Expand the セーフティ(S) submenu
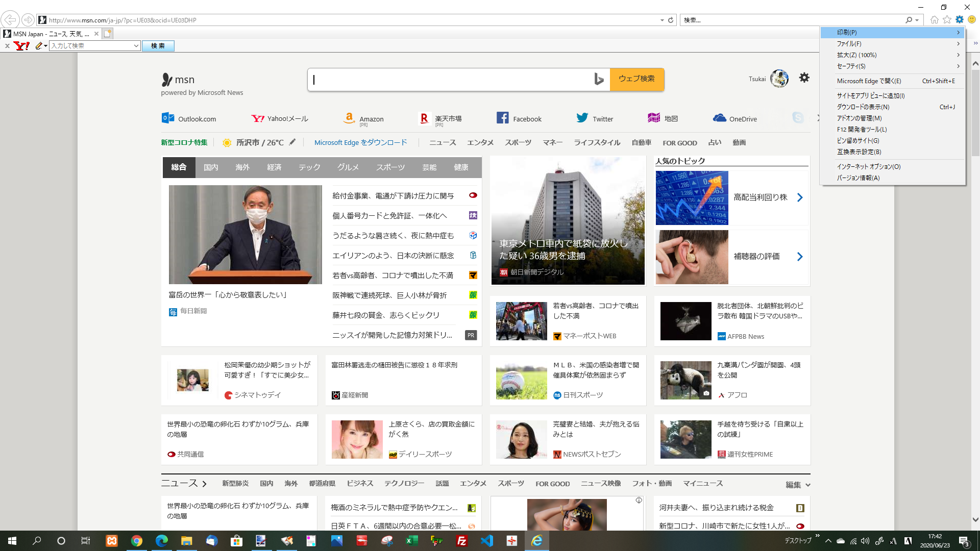The width and height of the screenshot is (980, 551). pyautogui.click(x=892, y=66)
